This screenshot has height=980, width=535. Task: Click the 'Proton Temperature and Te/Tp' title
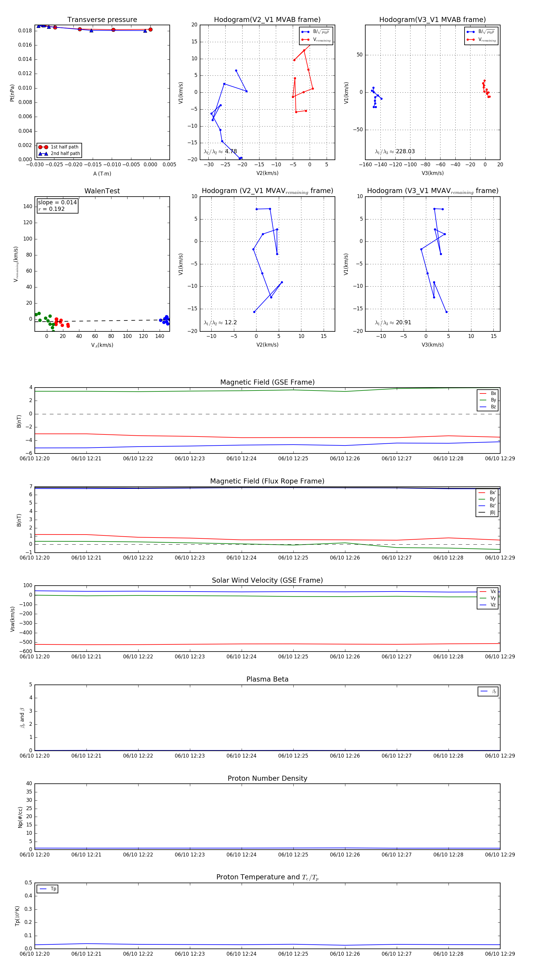point(267,877)
